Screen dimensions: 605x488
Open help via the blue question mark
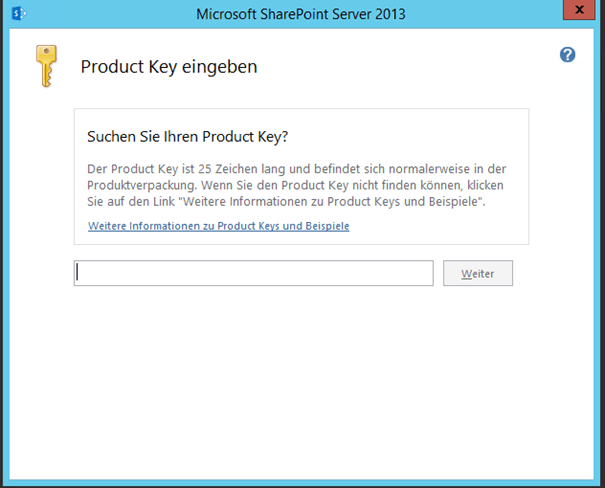[x=567, y=55]
